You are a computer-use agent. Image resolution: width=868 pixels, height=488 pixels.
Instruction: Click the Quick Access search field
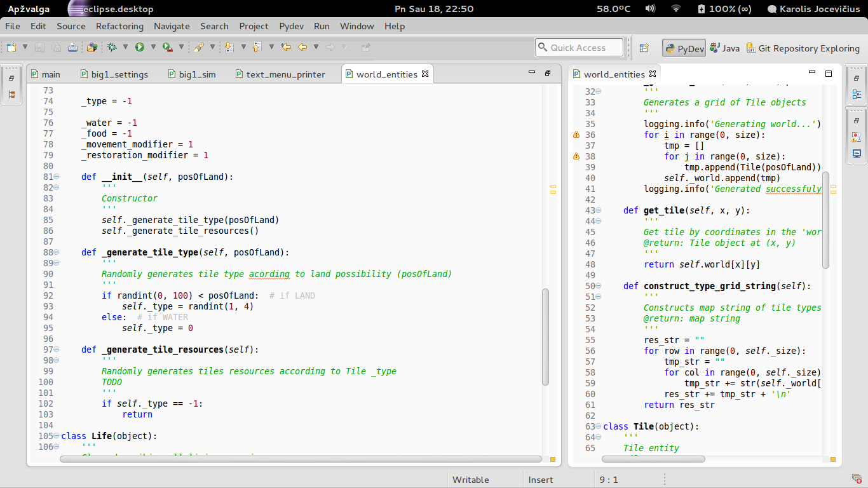click(580, 48)
